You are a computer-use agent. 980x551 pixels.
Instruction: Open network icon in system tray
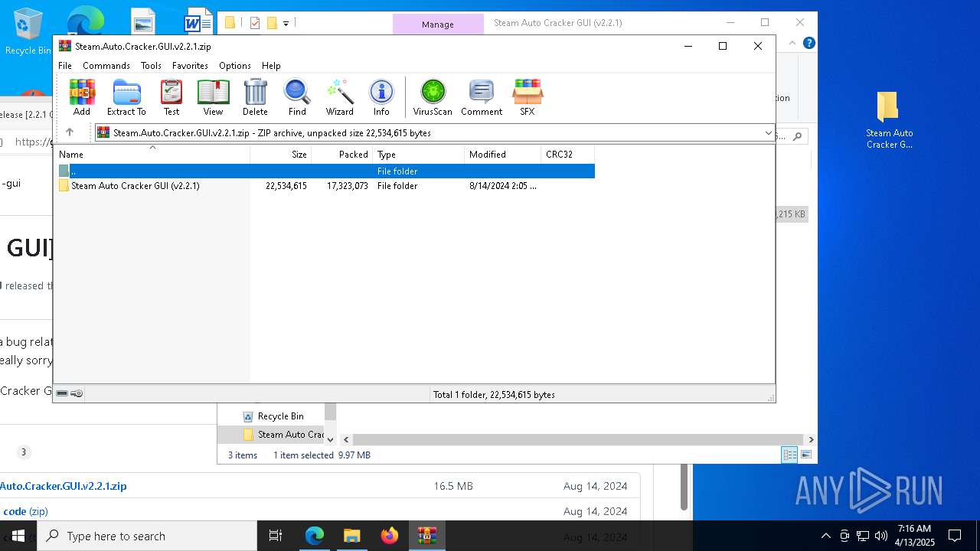[x=863, y=536]
